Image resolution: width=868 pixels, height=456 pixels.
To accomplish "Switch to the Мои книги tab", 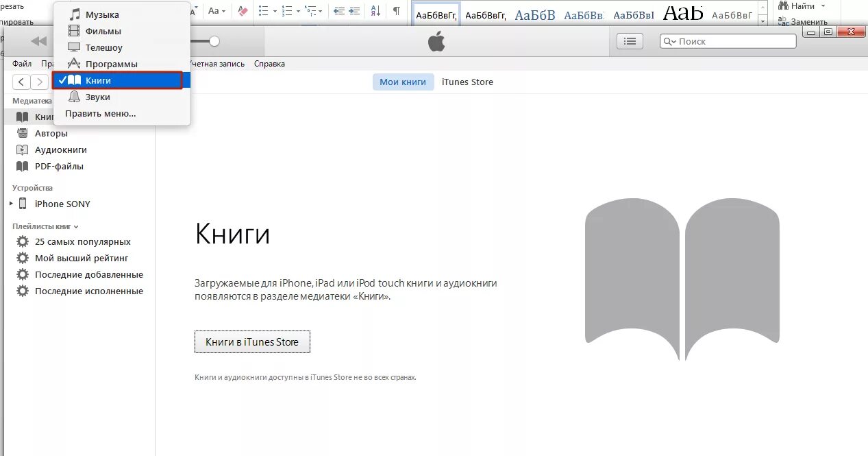I will [x=403, y=82].
